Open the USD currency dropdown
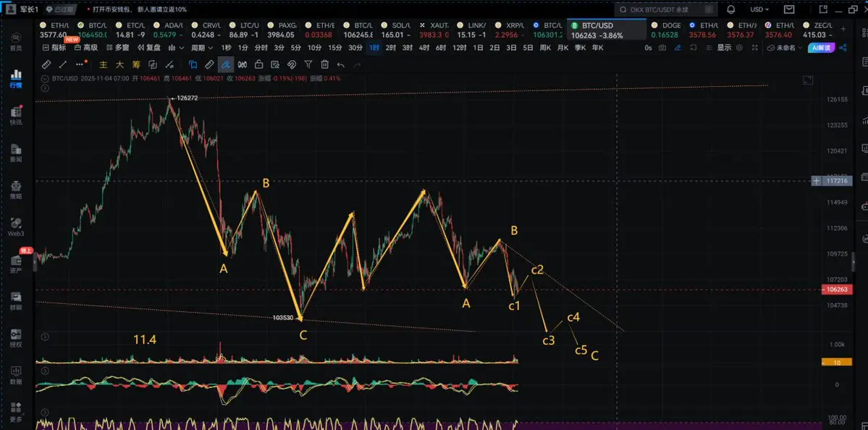This screenshot has height=430, width=868. pyautogui.click(x=759, y=9)
